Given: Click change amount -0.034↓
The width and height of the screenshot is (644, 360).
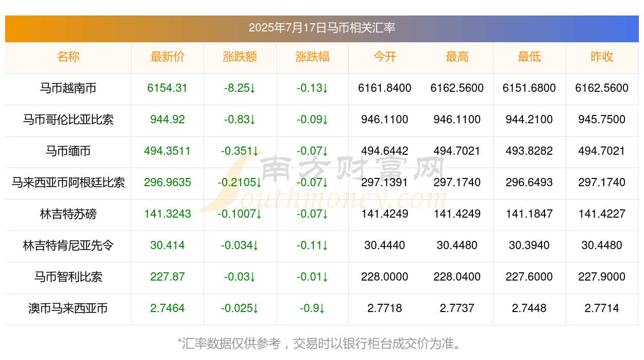Looking at the screenshot, I should click(240, 246).
